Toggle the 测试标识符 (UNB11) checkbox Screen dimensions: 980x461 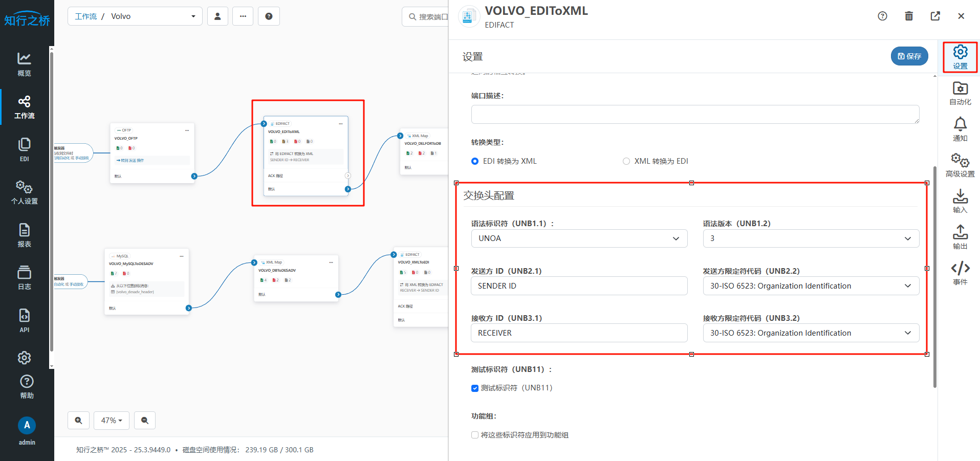click(475, 388)
